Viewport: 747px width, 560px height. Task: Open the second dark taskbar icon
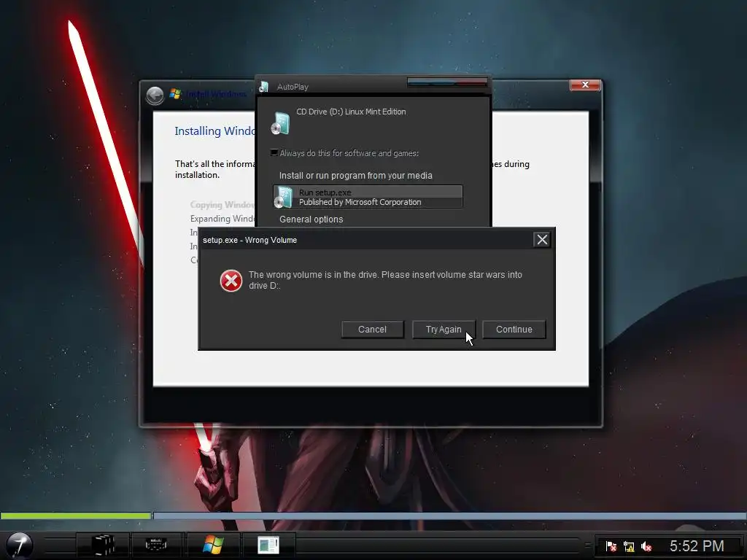[156, 545]
